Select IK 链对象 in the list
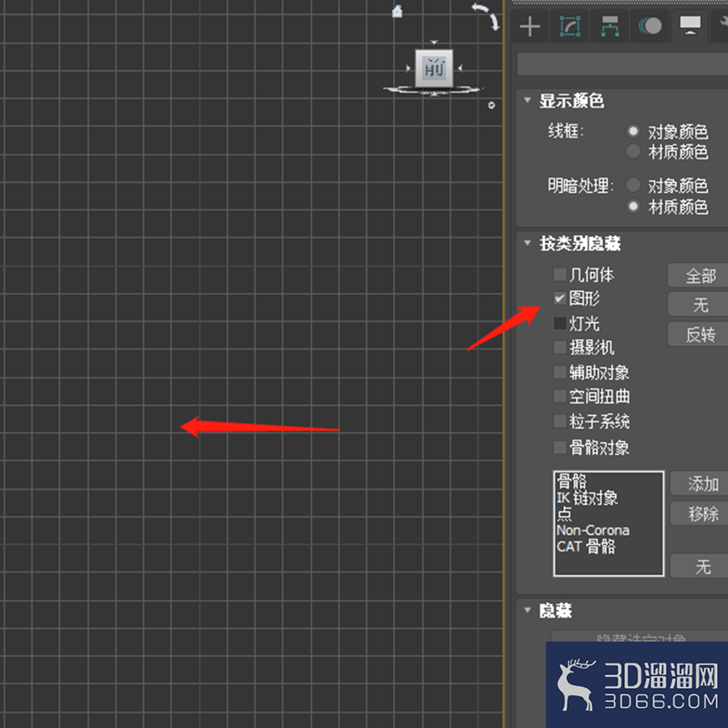 click(587, 498)
